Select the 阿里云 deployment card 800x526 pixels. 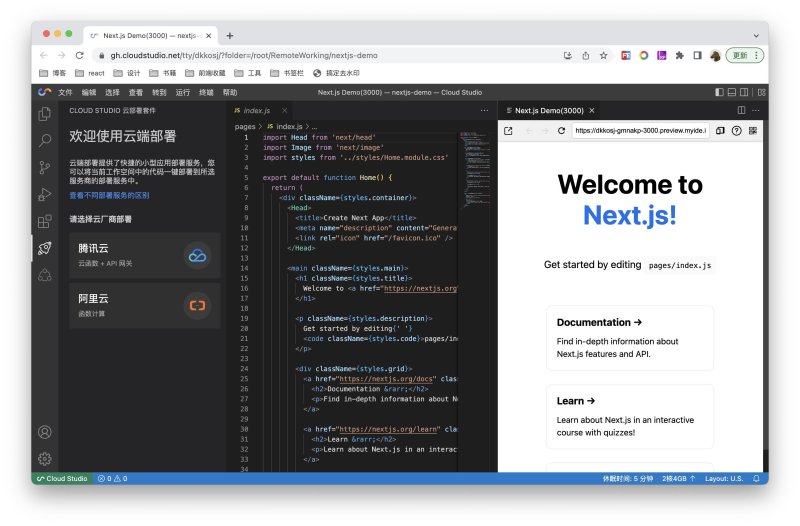(145, 306)
